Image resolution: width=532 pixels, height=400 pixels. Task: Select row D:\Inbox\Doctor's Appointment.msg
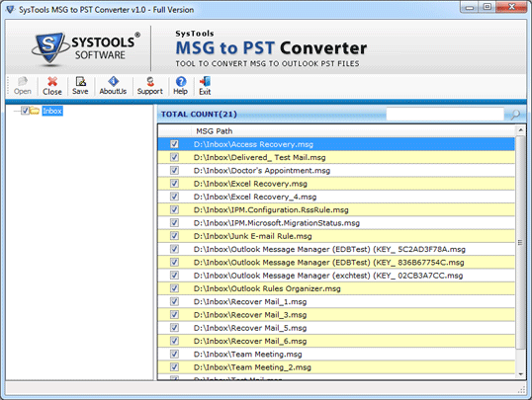pyautogui.click(x=336, y=170)
